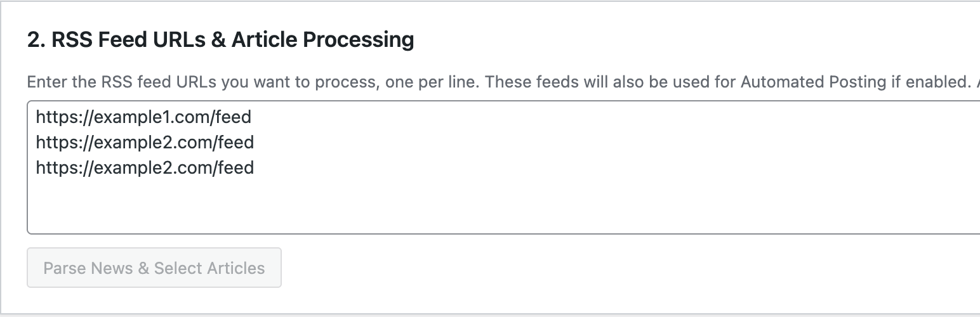Click 'Article Processing' in the section heading

[322, 40]
